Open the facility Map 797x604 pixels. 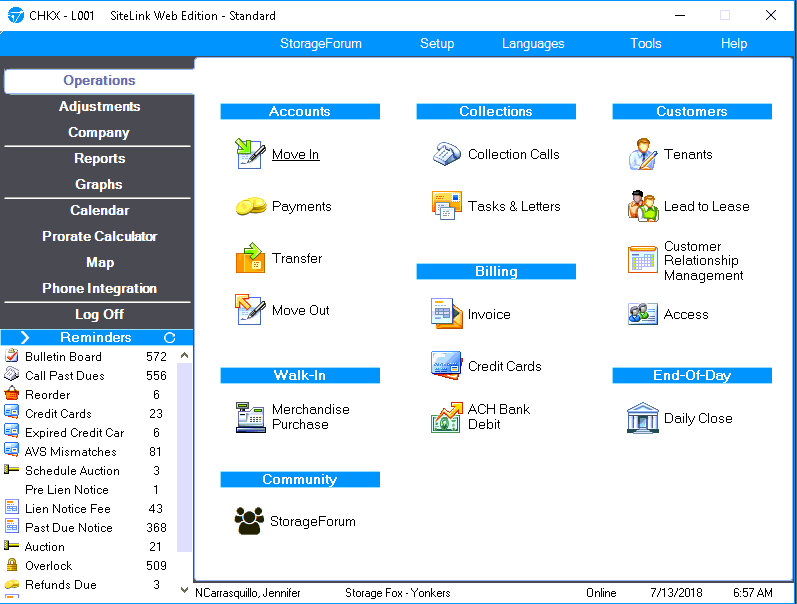click(x=99, y=262)
